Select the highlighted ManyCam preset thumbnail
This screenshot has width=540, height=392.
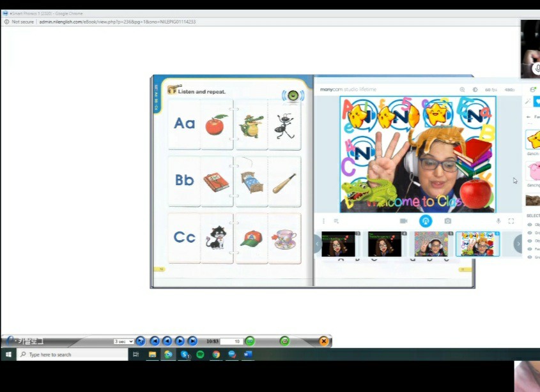(x=477, y=244)
